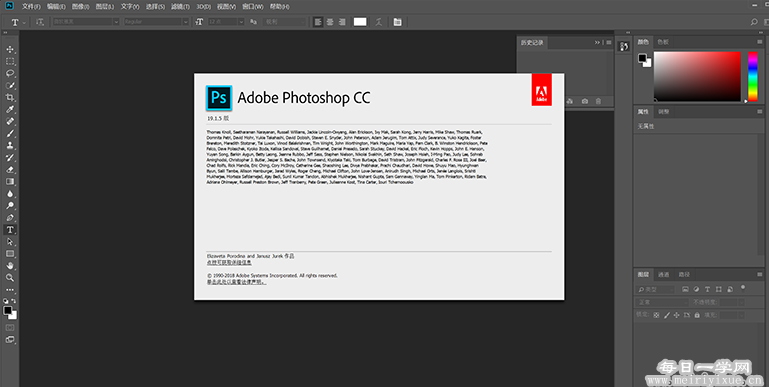The image size is (769, 387).
Task: Select the Clone Stamp tool
Action: click(x=10, y=146)
